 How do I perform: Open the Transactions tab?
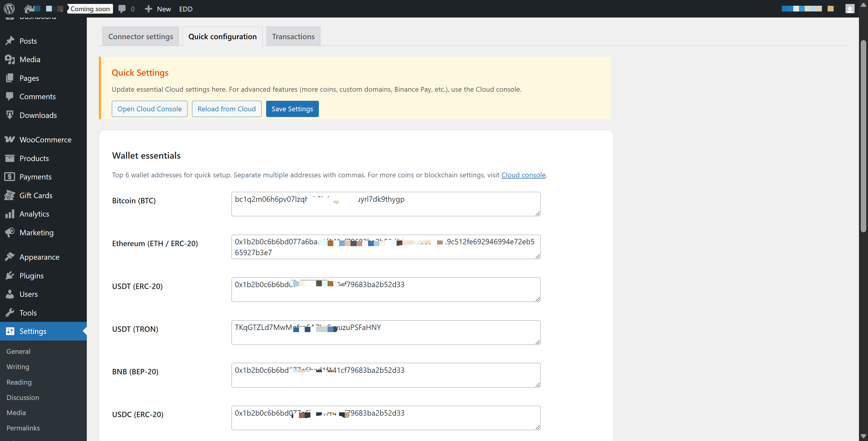coord(293,36)
